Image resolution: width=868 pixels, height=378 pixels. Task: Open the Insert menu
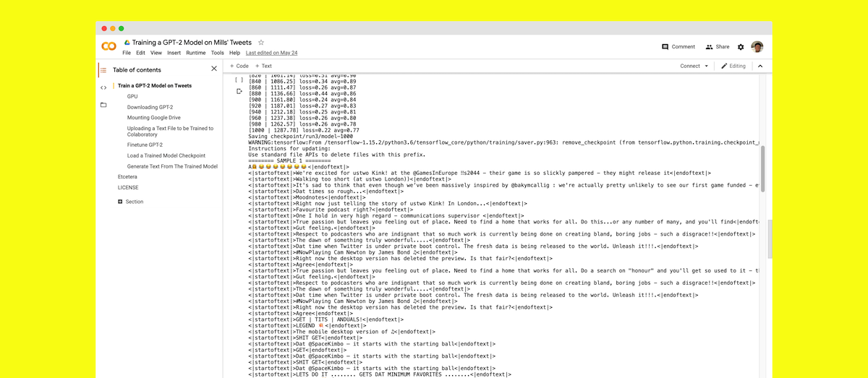click(x=174, y=53)
